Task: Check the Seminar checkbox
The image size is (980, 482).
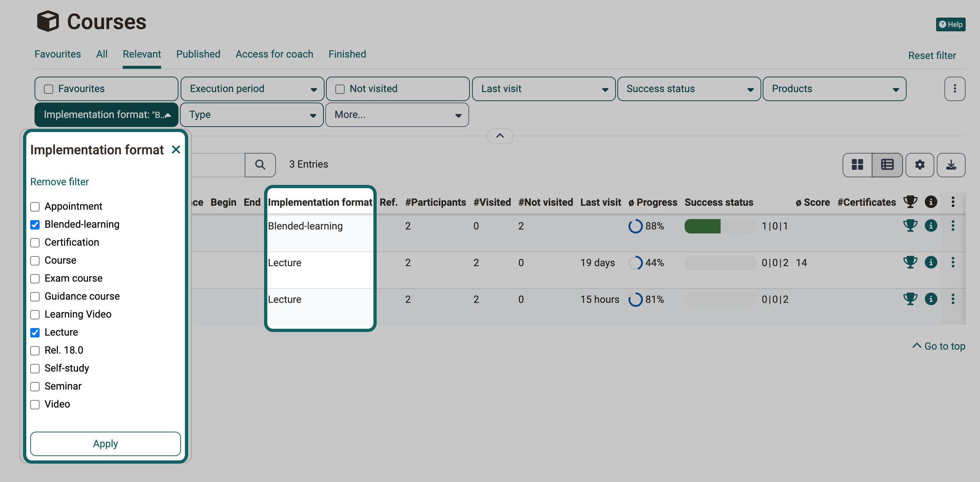Action: (35, 387)
